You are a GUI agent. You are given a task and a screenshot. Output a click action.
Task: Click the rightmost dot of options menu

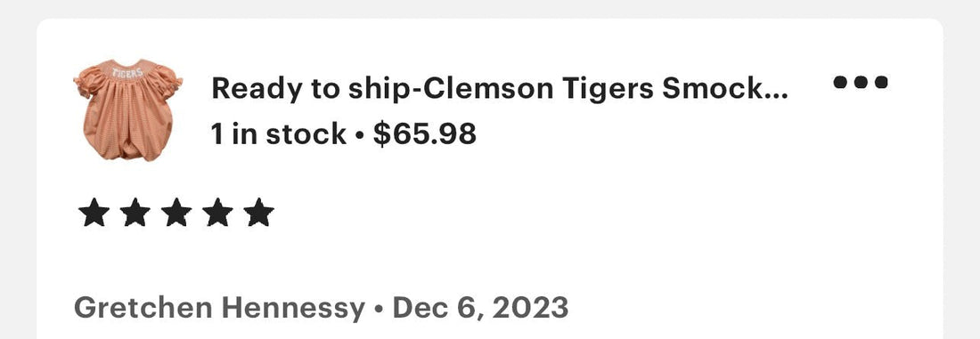(881, 82)
